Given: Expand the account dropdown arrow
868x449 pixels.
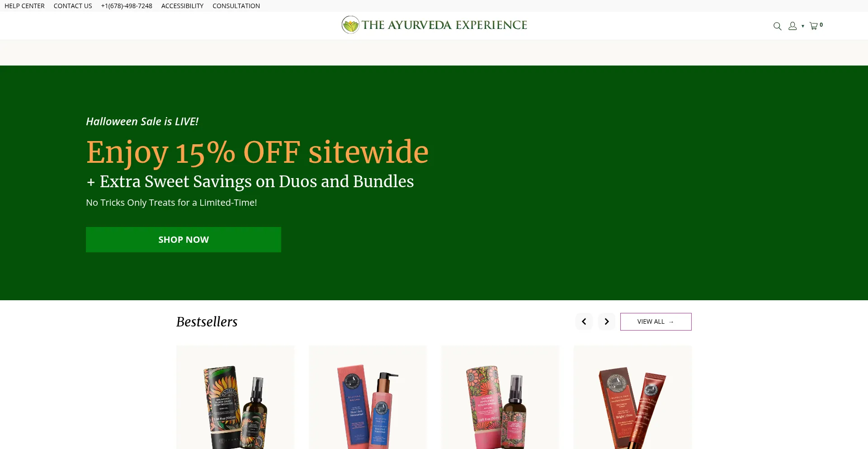Looking at the screenshot, I should (x=803, y=26).
